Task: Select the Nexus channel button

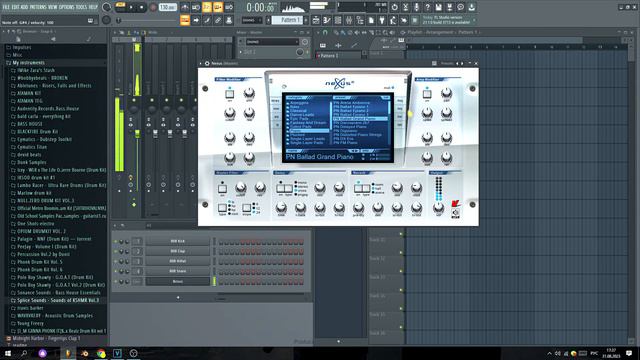Action: click(x=178, y=281)
